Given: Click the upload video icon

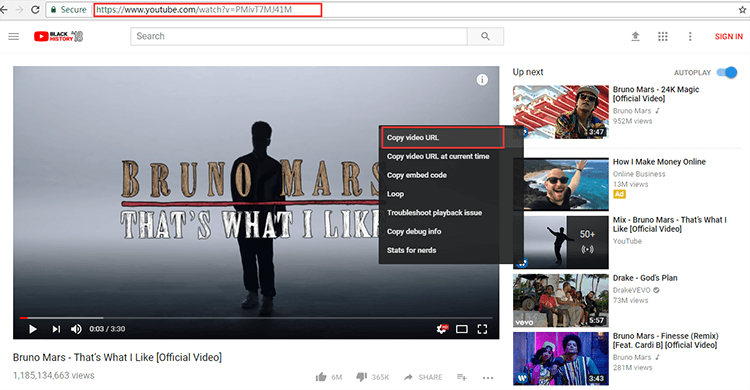Looking at the screenshot, I should 635,36.
